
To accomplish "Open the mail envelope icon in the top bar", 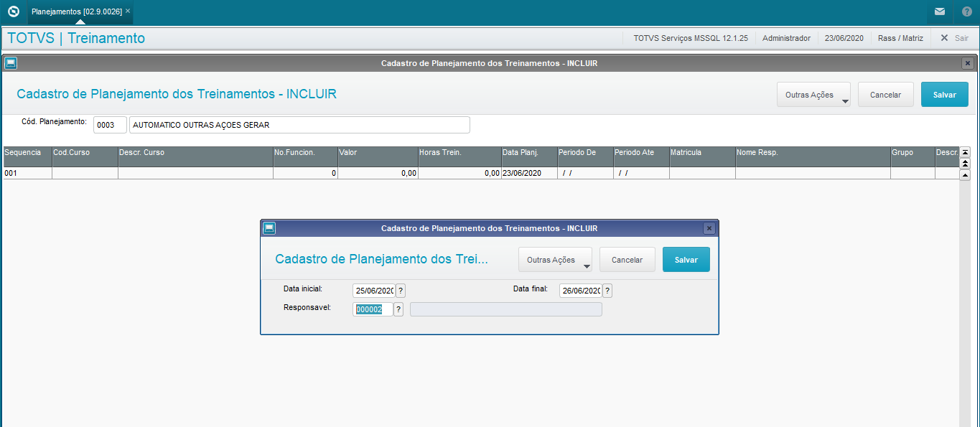I will pos(939,12).
